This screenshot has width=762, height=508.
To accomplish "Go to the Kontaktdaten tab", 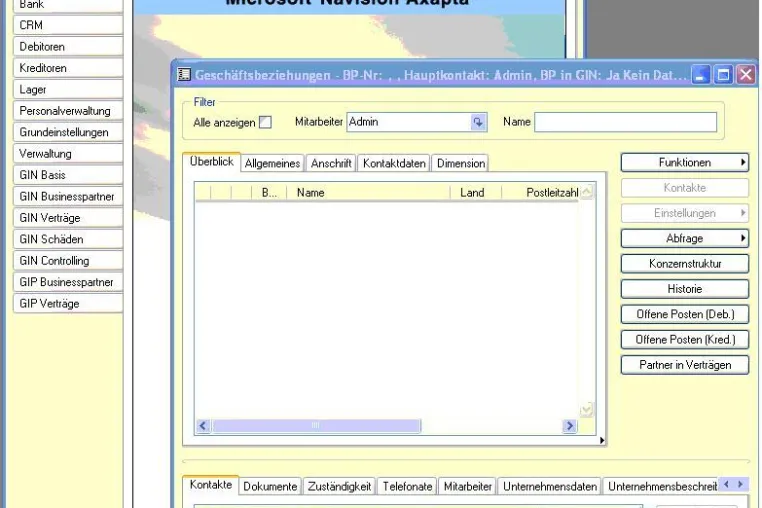I will tap(394, 163).
